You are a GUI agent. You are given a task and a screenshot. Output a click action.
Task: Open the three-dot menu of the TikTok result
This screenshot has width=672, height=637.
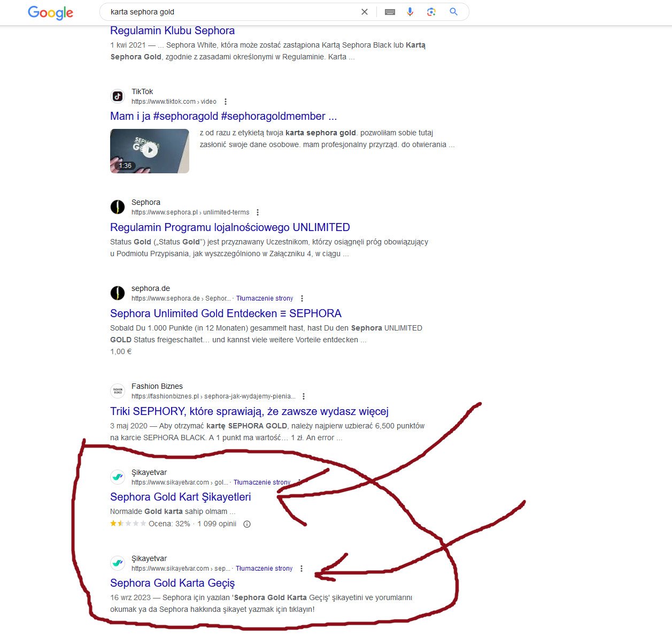tap(226, 102)
